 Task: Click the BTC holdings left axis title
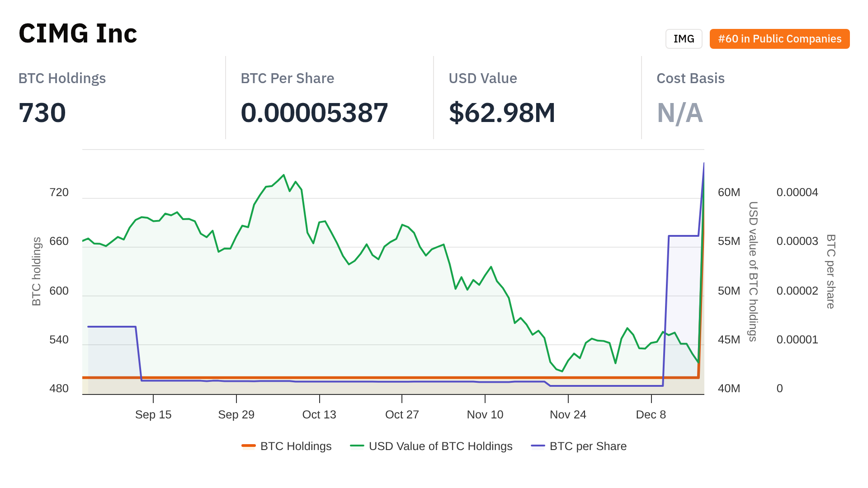pyautogui.click(x=37, y=271)
